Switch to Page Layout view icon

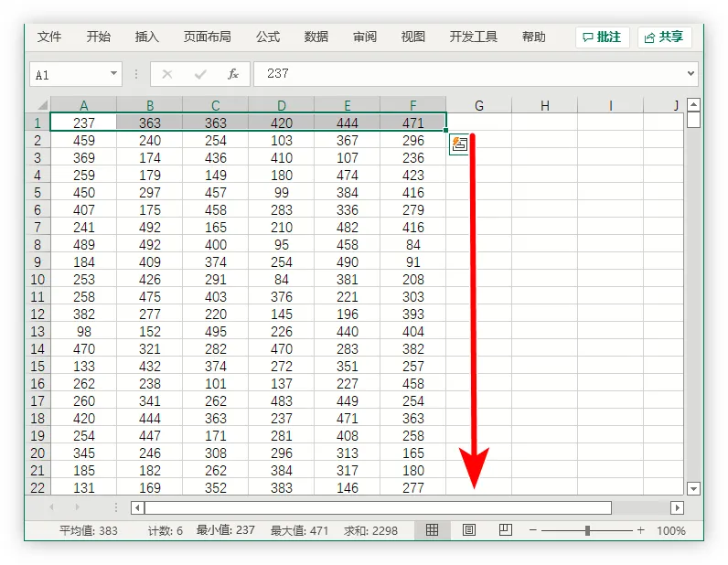pos(469,529)
